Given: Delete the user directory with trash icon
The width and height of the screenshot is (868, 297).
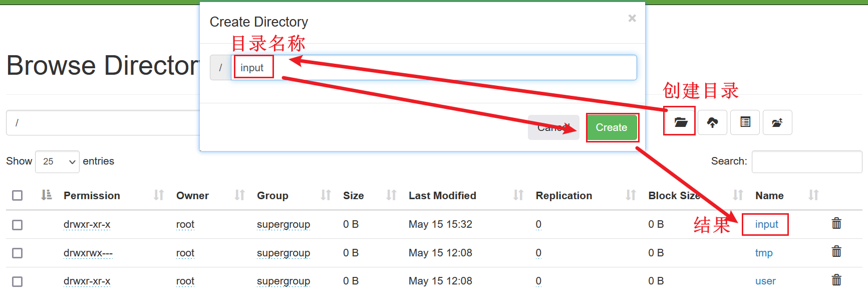Looking at the screenshot, I should pyautogui.click(x=836, y=280).
